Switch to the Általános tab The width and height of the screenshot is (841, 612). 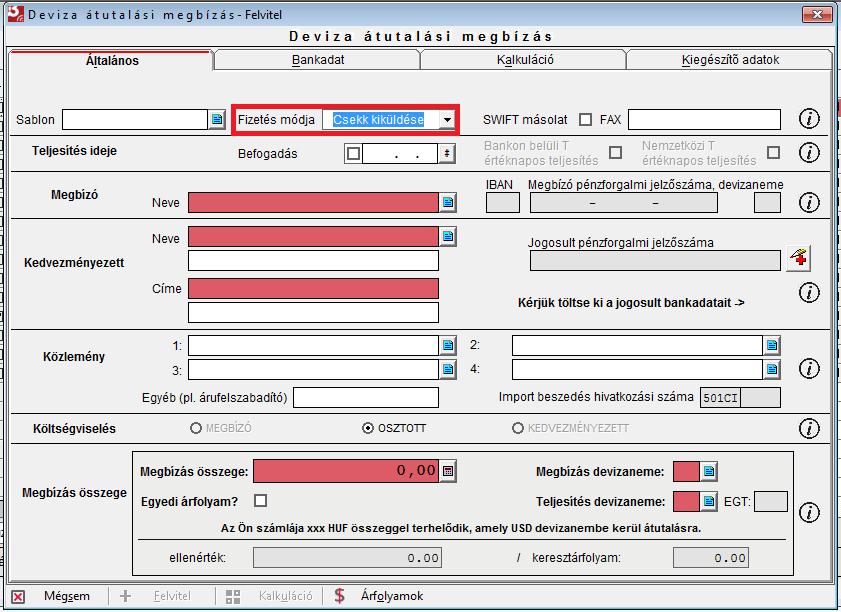112,60
